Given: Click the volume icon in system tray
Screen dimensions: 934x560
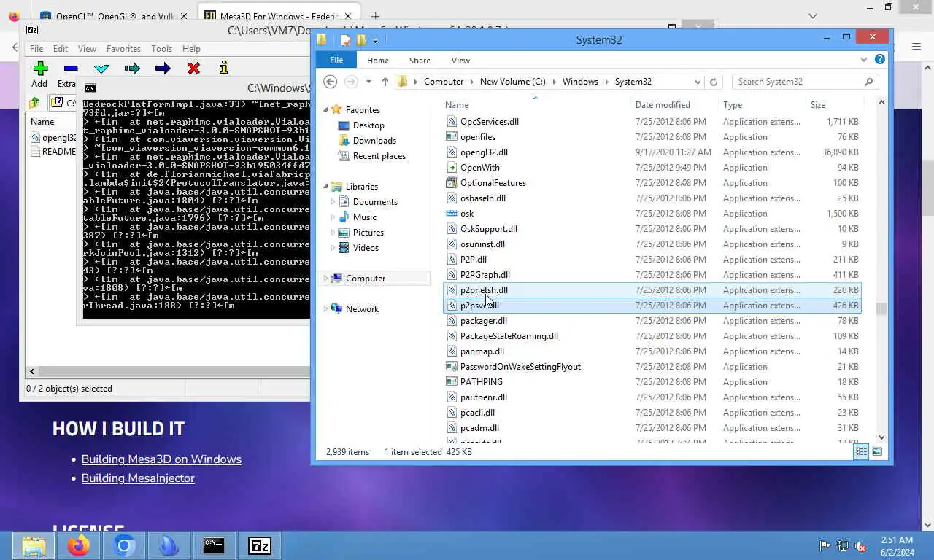Looking at the screenshot, I should (x=860, y=545).
